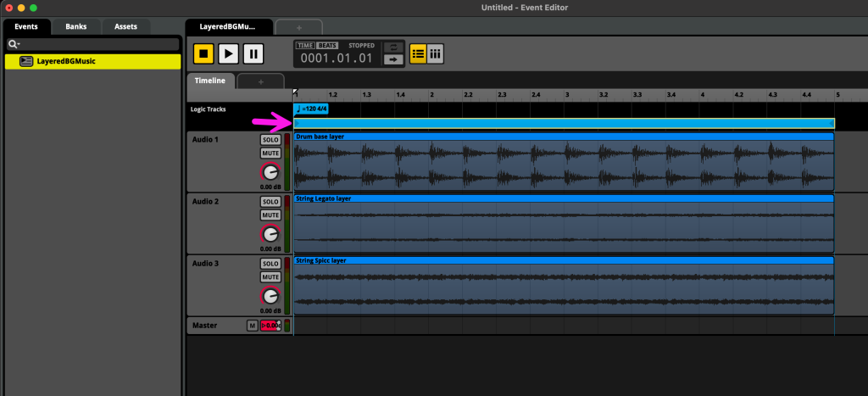Click the Play button
The width and height of the screenshot is (868, 396).
point(228,54)
